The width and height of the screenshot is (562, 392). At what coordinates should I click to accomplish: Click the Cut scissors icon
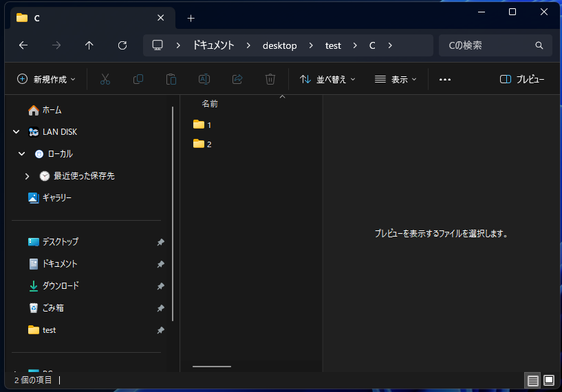(105, 79)
